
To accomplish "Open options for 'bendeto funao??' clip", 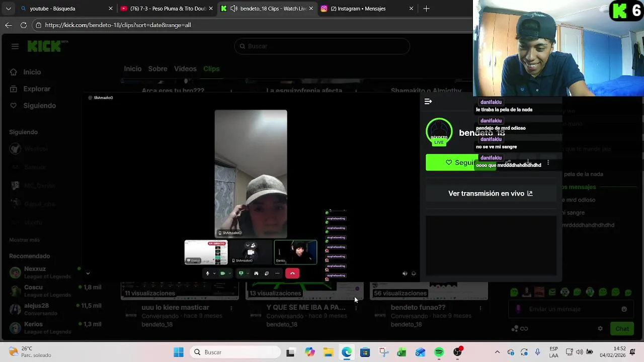I will (480, 308).
